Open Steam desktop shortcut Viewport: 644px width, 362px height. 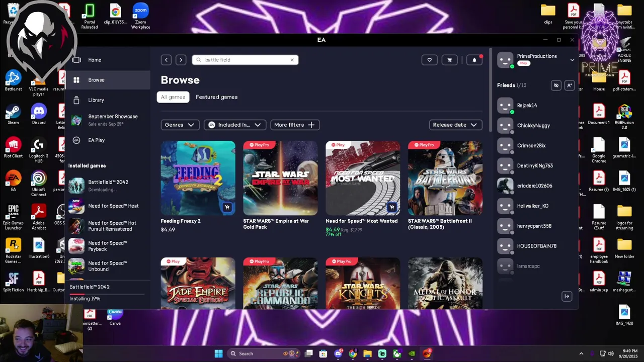click(13, 114)
